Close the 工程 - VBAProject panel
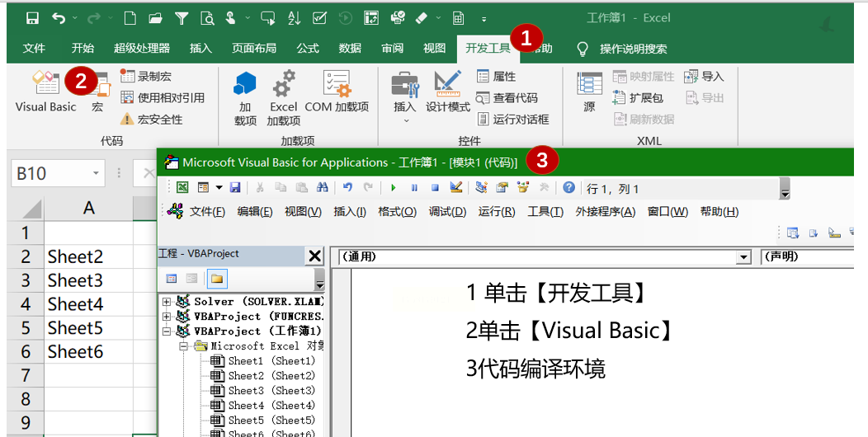The image size is (868, 437). [x=314, y=256]
